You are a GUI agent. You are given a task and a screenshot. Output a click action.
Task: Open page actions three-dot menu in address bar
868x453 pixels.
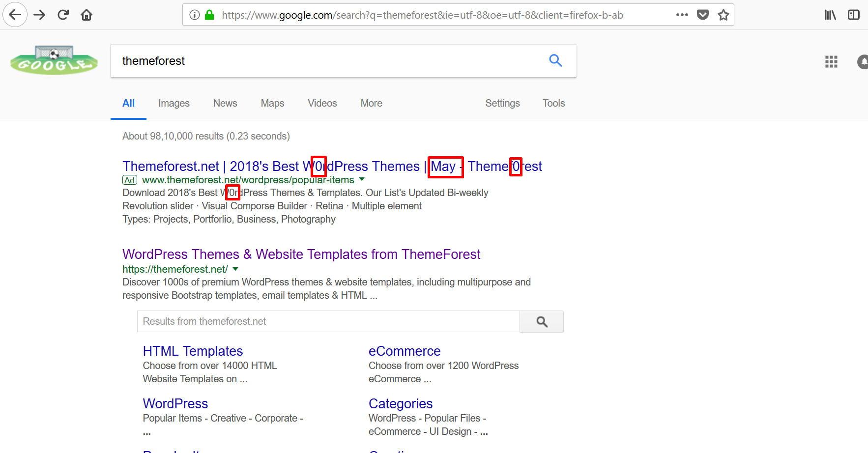tap(682, 15)
